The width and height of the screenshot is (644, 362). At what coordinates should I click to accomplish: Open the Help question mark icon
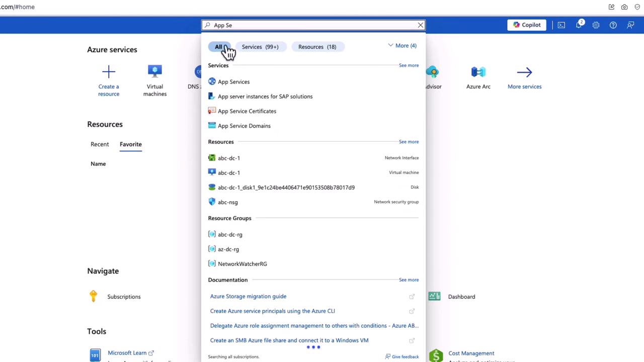coord(613,25)
